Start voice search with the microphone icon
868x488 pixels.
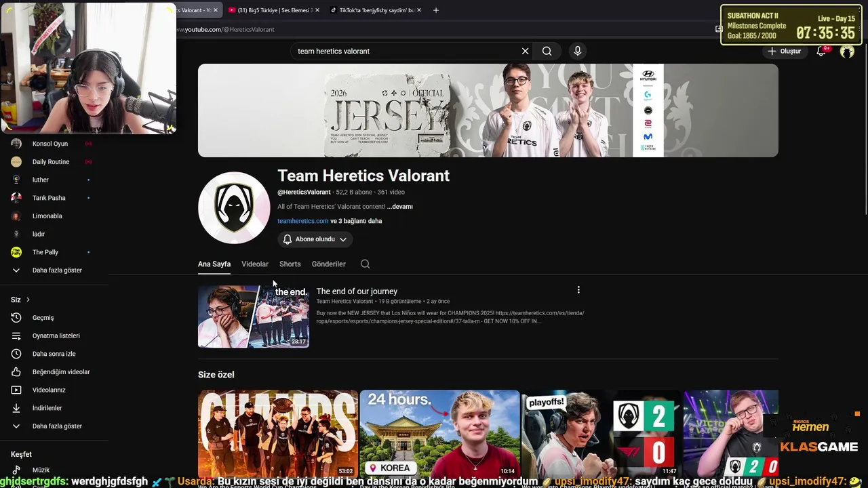coord(577,51)
